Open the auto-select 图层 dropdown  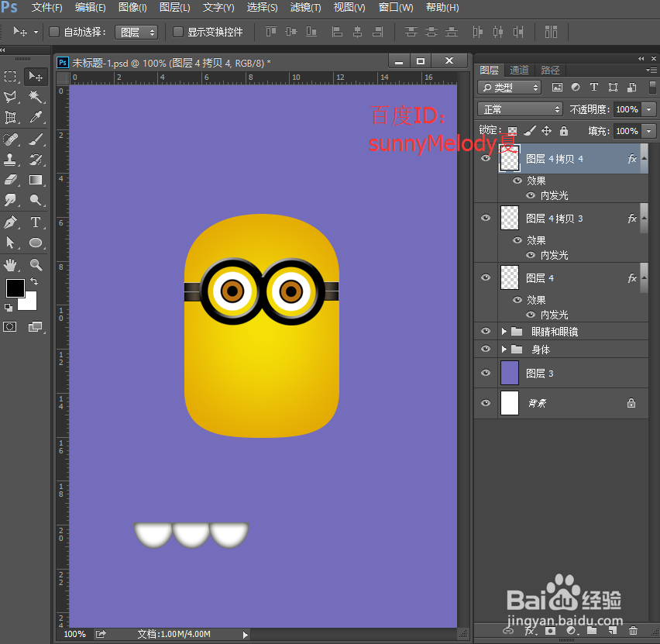click(136, 33)
